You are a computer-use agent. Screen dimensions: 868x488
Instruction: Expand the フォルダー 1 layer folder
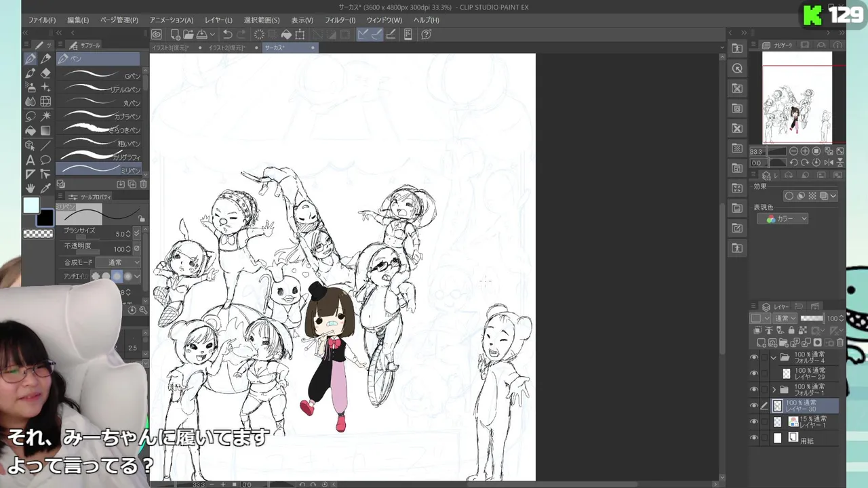pos(774,390)
